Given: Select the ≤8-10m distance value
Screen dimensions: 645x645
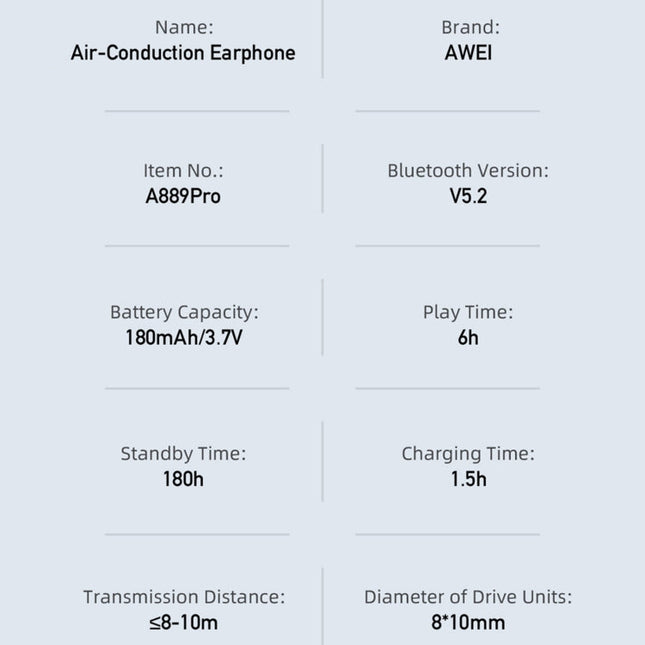Looking at the screenshot, I should [183, 623].
